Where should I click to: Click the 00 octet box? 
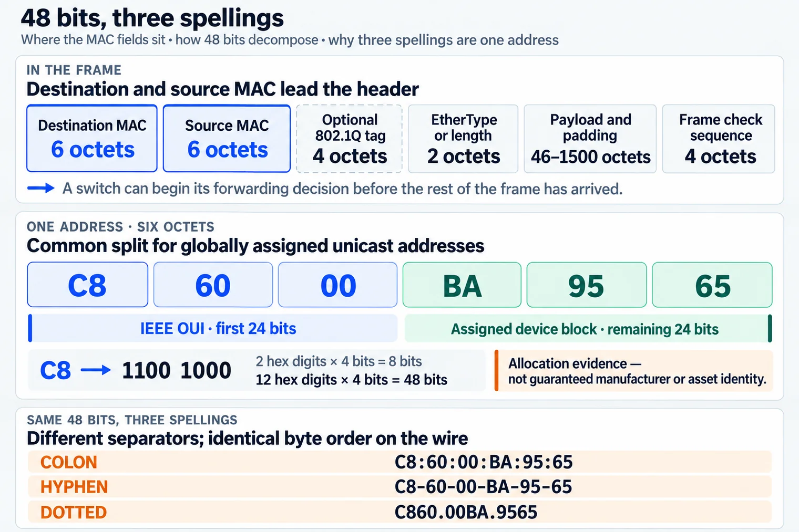pos(337,285)
